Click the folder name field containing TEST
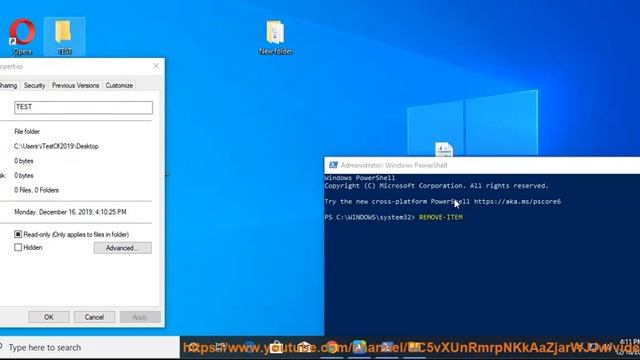The height and width of the screenshot is (360, 640). (x=83, y=107)
